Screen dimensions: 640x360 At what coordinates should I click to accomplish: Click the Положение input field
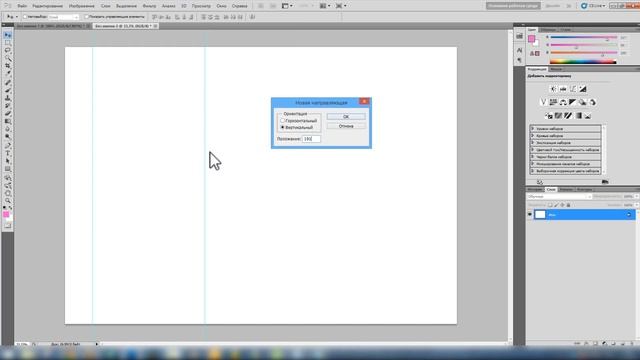(x=311, y=139)
